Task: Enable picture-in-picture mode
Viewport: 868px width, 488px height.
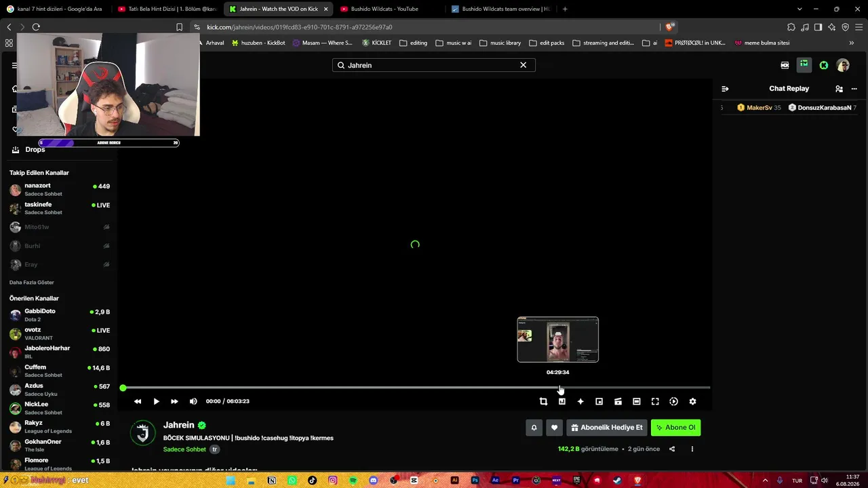Action: tap(599, 401)
